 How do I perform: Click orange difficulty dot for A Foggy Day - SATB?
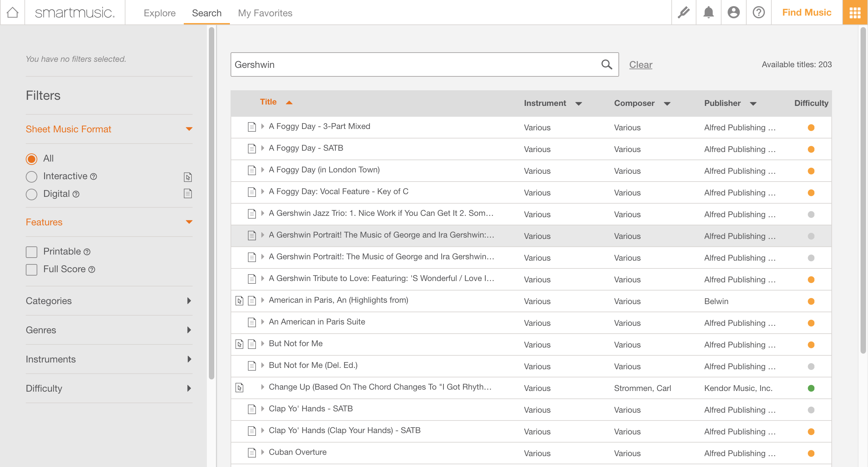811,149
